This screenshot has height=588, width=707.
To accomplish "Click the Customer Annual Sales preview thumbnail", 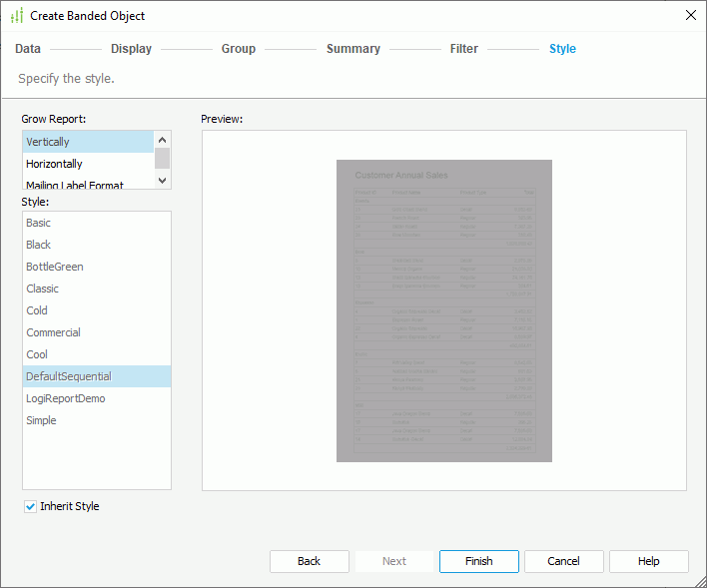I will [443, 310].
